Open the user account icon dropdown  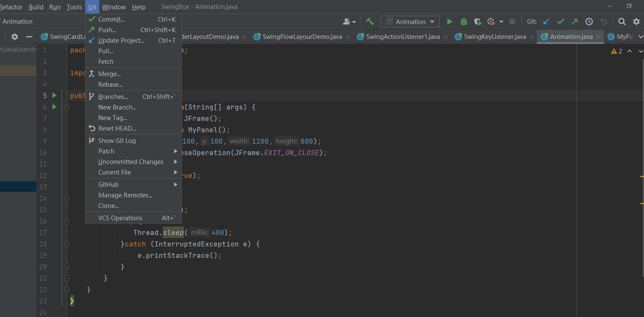pos(349,22)
